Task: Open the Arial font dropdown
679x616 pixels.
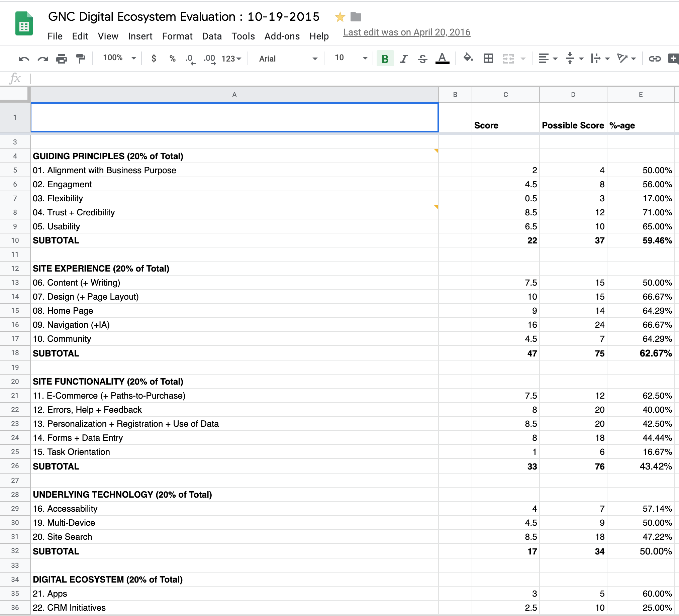Action: coord(288,59)
